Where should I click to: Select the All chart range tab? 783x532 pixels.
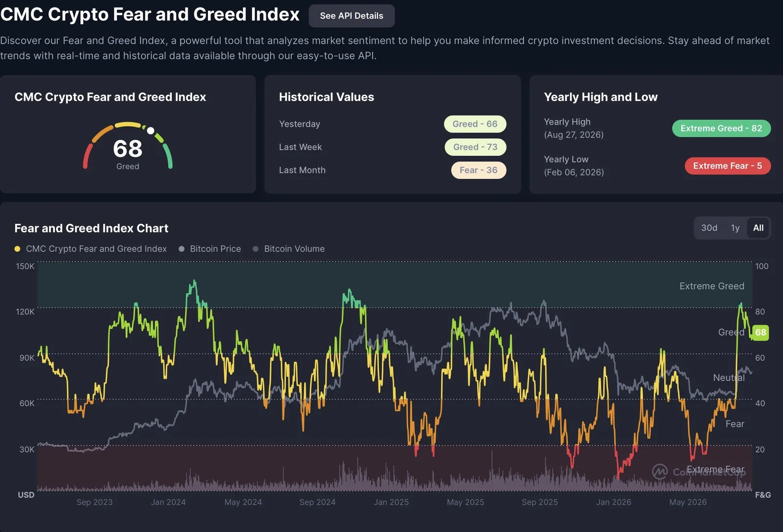[x=758, y=228]
